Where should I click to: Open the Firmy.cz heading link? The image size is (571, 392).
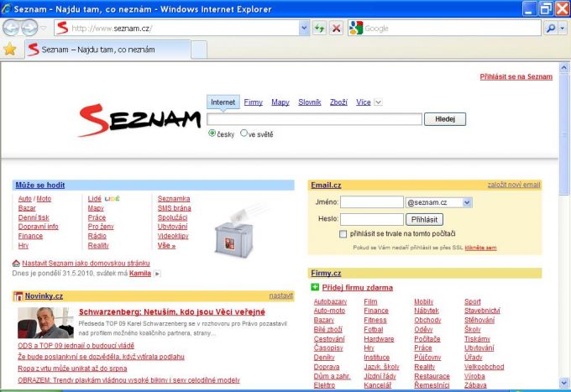[x=326, y=273]
